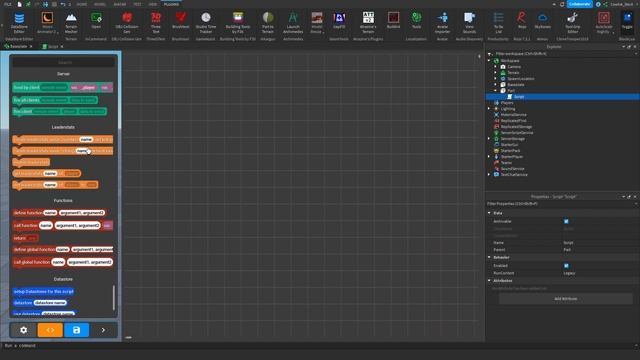Viewport: 640px width, 360px height.
Task: Expand the Lighting node
Action: tap(489, 109)
